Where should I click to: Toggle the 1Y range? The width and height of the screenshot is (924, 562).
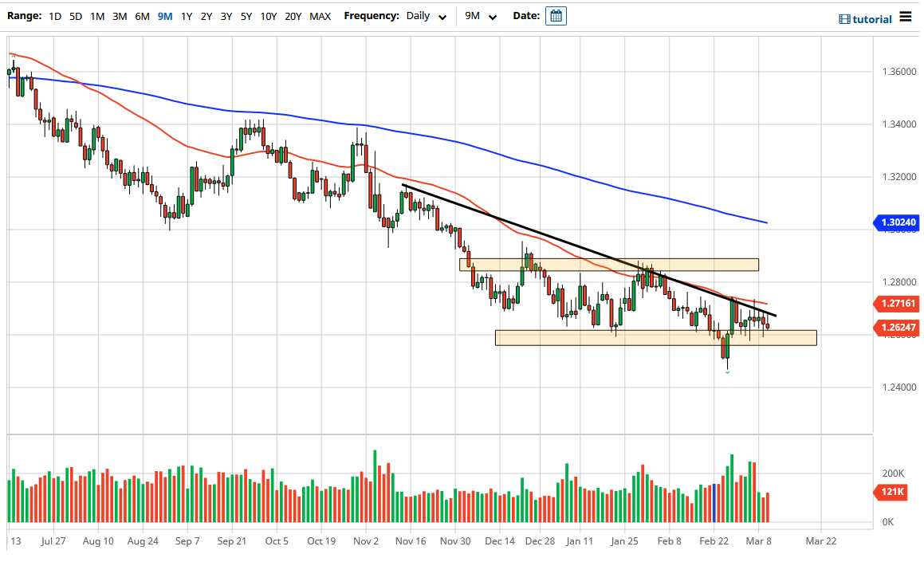(186, 15)
